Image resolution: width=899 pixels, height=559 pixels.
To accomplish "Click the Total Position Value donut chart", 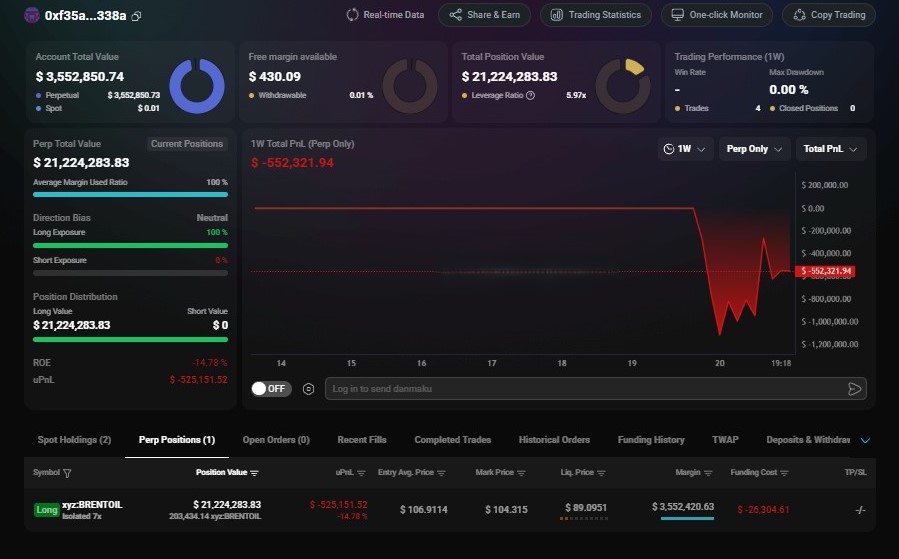I will [623, 86].
